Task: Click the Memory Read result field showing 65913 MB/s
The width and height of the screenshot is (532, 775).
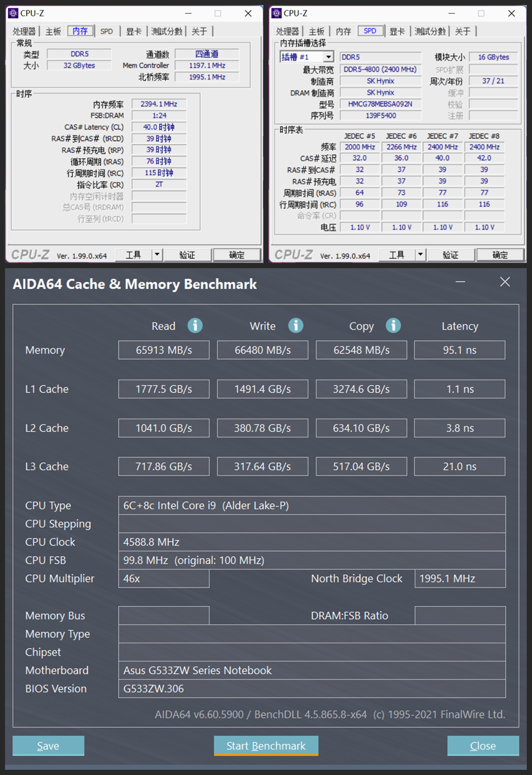Action: click(164, 350)
